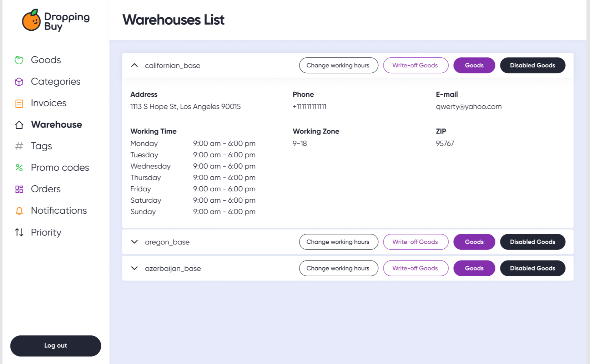Screen dimensions: 590x364
Task: Click the Promo codes percent icon
Action: pos(19,167)
